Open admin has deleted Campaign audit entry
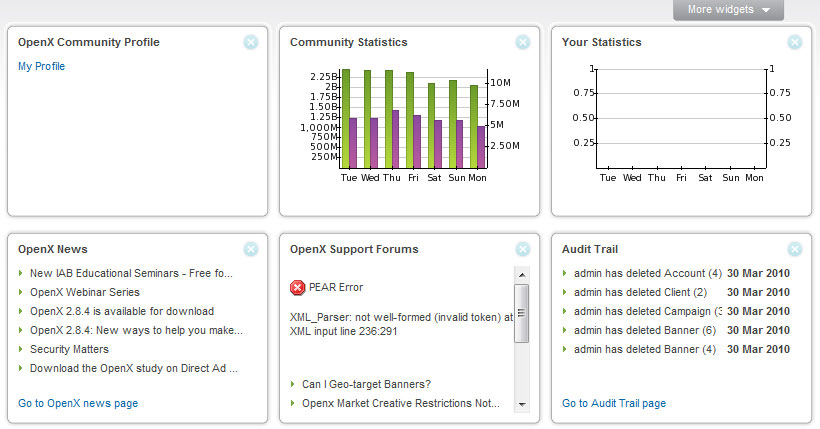This screenshot has width=820, height=429. [x=647, y=311]
